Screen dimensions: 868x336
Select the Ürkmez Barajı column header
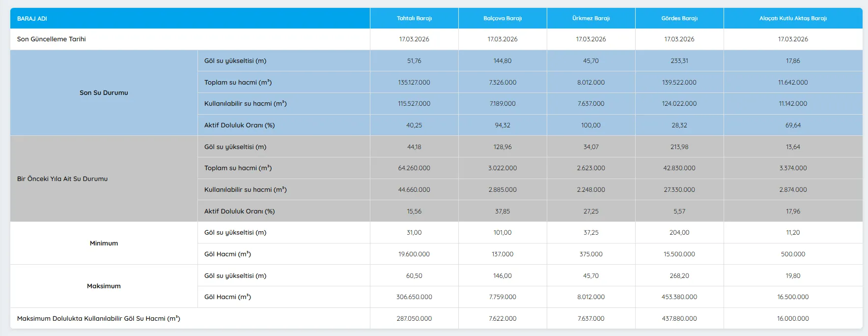click(x=591, y=19)
